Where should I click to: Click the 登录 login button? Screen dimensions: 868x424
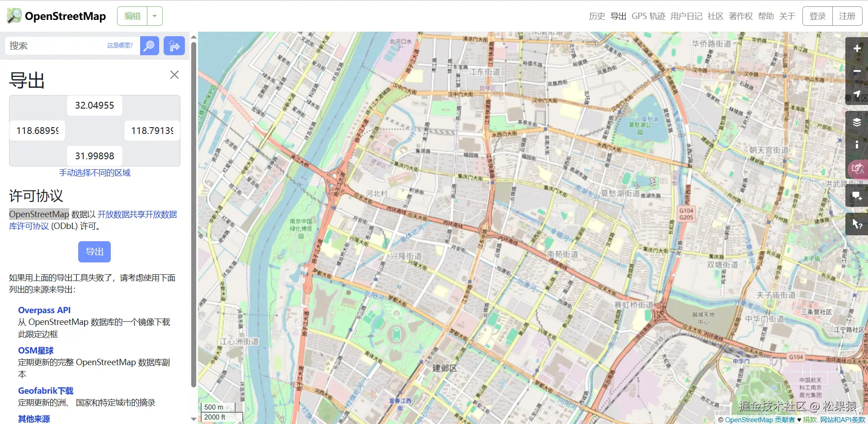tap(817, 16)
